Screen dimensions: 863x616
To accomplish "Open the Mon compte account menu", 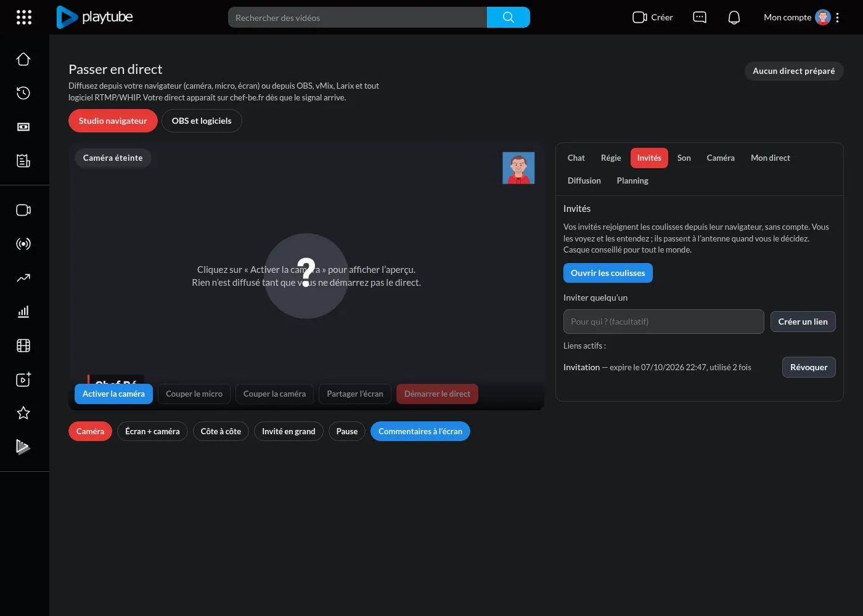I will click(x=796, y=17).
